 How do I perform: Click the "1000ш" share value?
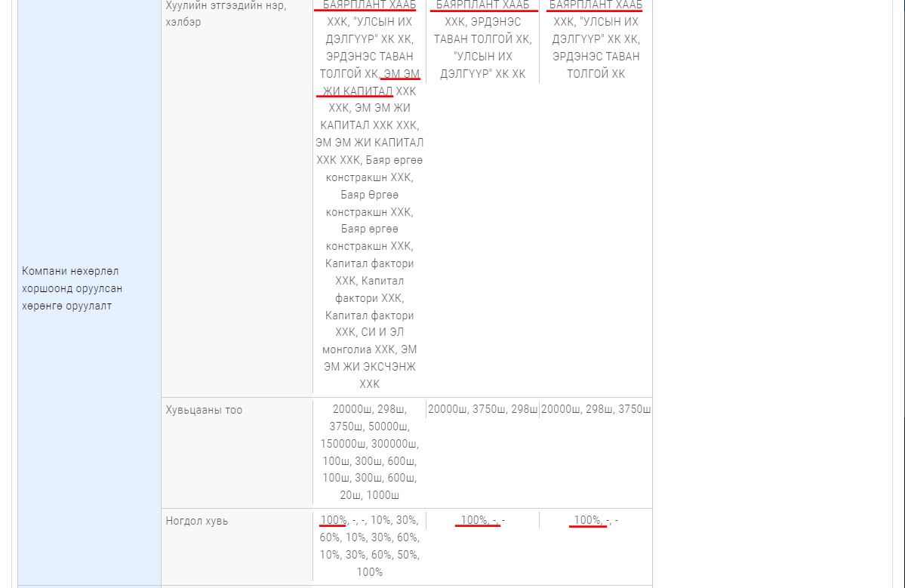(x=383, y=495)
